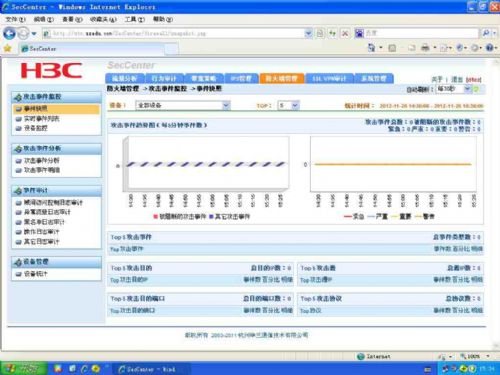Open the 帮助(H) menu
This screenshot has width=500, height=375.
click(x=163, y=20)
